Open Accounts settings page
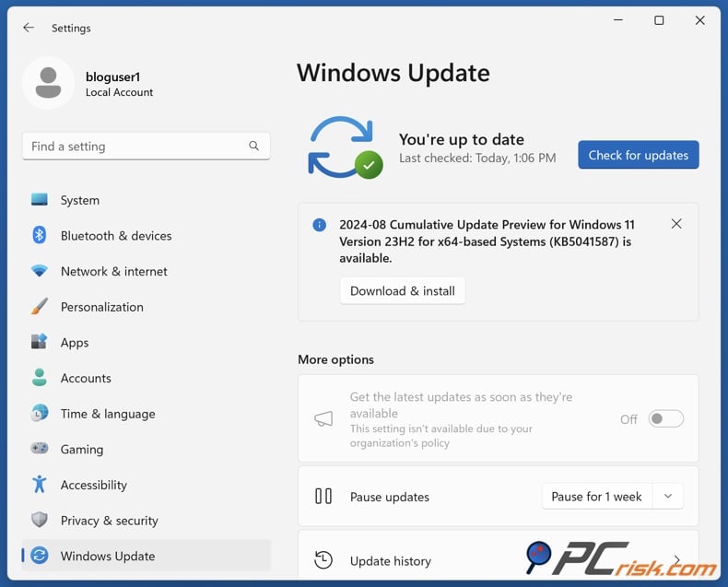 click(147, 378)
